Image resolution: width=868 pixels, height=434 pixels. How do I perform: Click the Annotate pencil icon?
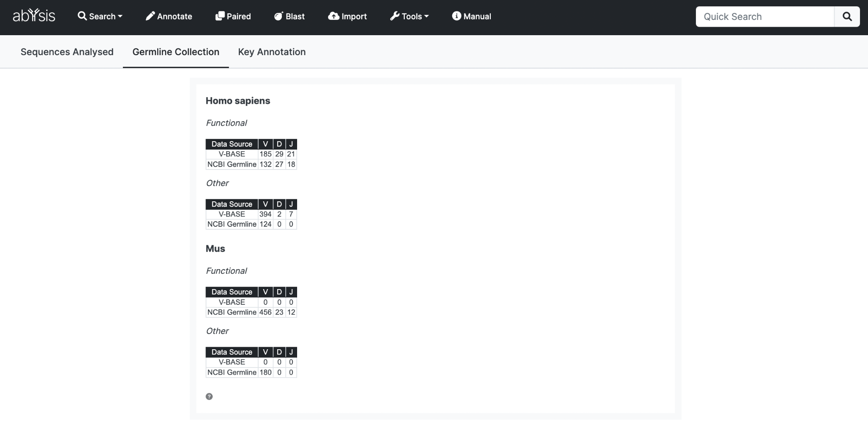(x=150, y=16)
